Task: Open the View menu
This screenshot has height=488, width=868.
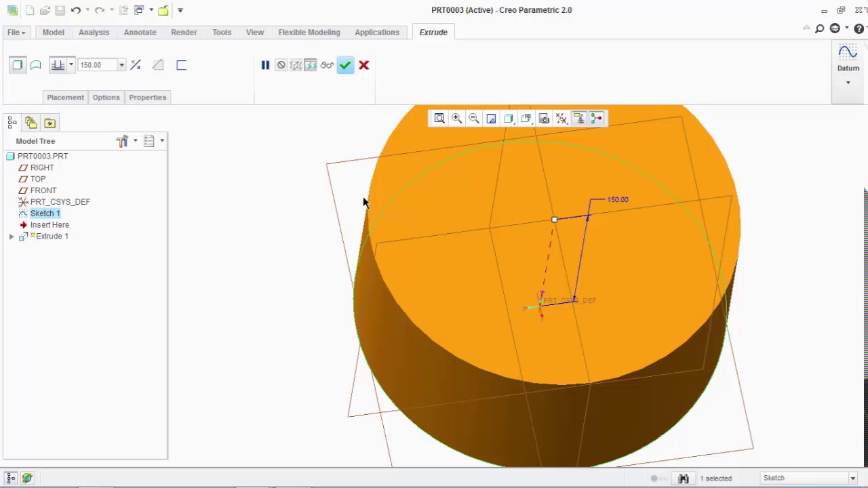Action: (x=254, y=32)
